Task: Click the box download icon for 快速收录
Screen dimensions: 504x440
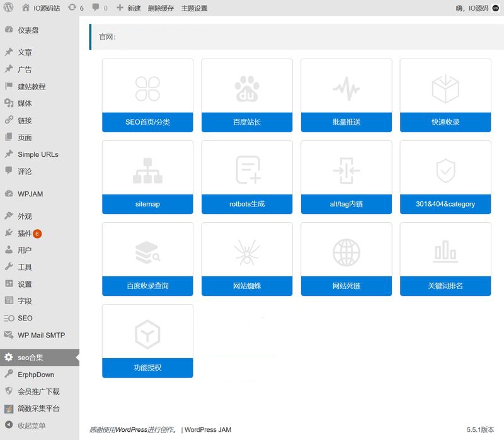Action: pos(445,89)
